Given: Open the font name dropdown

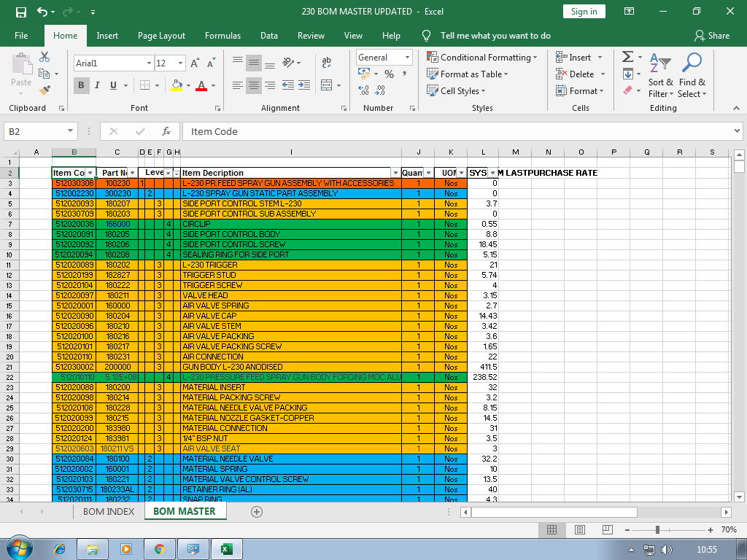Looking at the screenshot, I should (149, 63).
